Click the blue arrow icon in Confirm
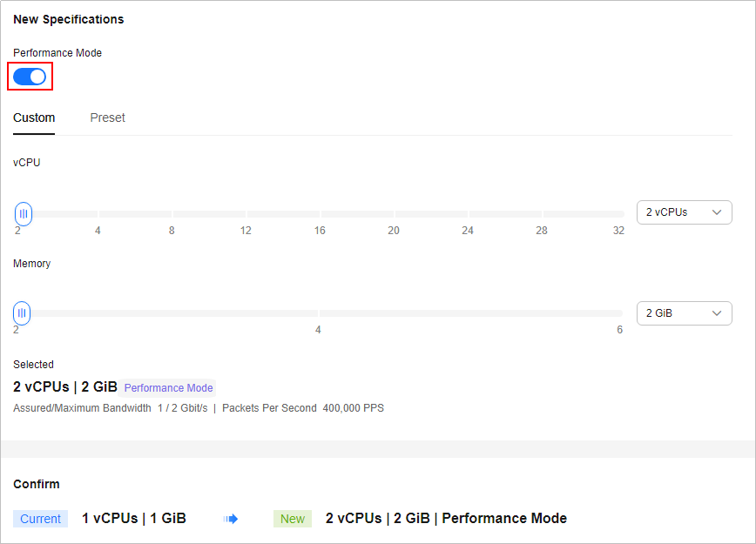The height and width of the screenshot is (544, 756). pyautogui.click(x=231, y=519)
